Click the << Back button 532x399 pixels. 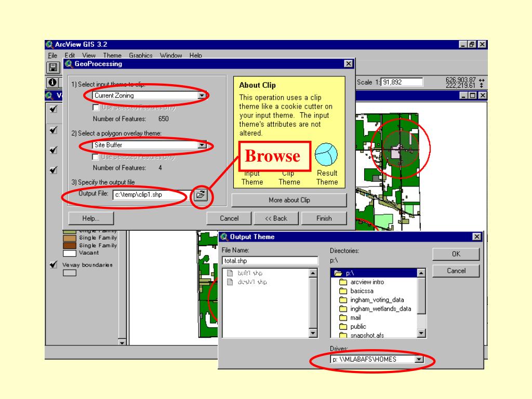276,218
